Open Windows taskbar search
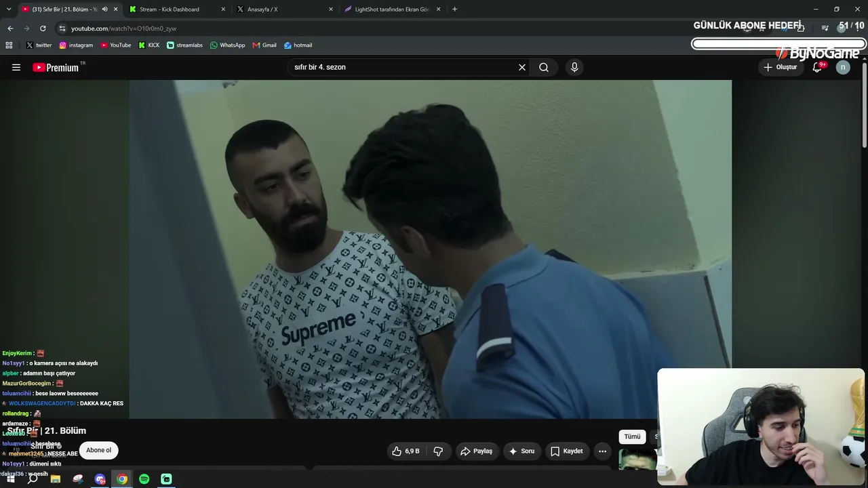This screenshot has width=868, height=488. pyautogui.click(x=33, y=479)
